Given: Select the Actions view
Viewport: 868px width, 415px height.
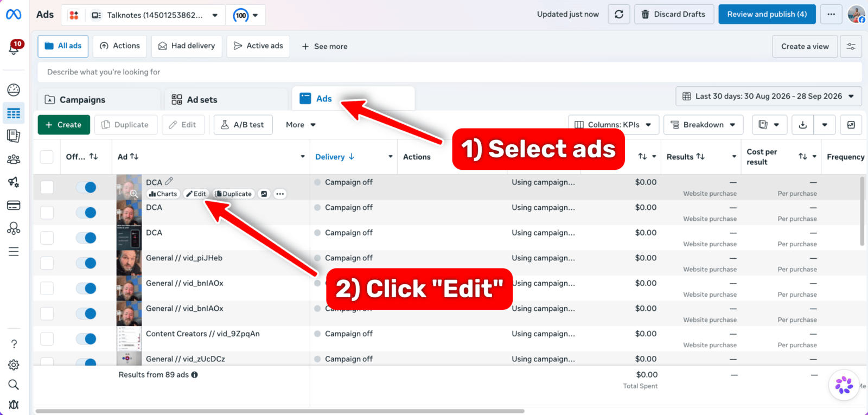Looking at the screenshot, I should point(120,46).
